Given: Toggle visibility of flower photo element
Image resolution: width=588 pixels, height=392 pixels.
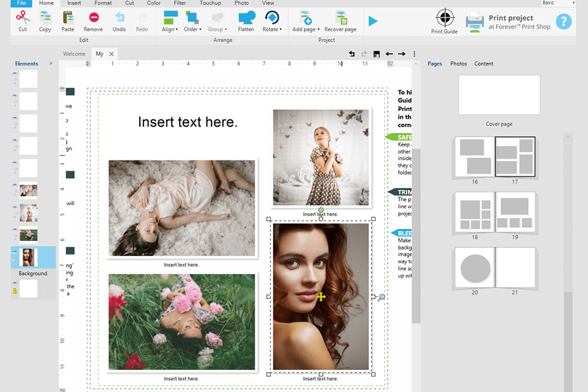Looking at the screenshot, I should click(x=15, y=230).
